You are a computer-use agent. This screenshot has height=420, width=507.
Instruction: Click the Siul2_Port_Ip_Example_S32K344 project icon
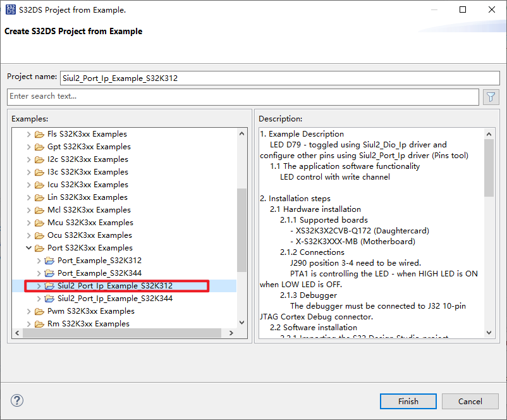pos(49,299)
